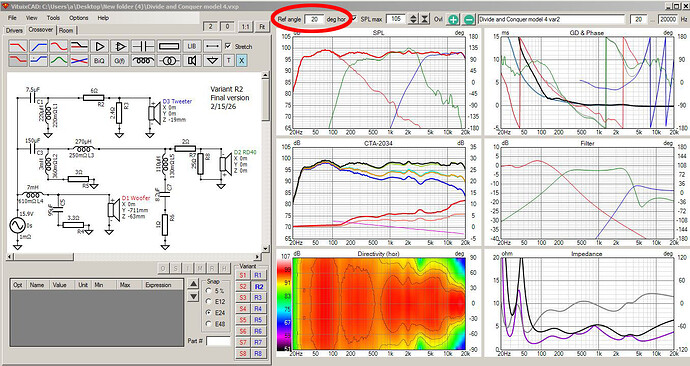690x366 pixels.
Task: Insert a G(f) transfer function block
Action: (x=120, y=60)
